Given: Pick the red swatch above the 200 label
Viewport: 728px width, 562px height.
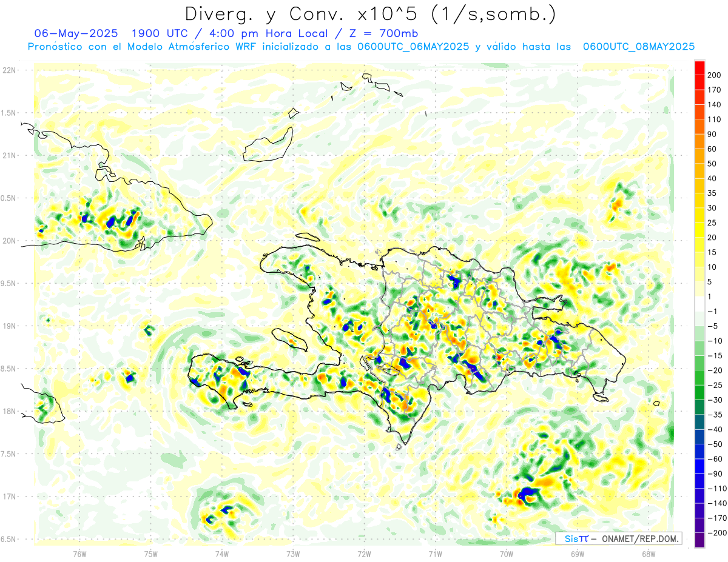Looking at the screenshot, I should 699,68.
